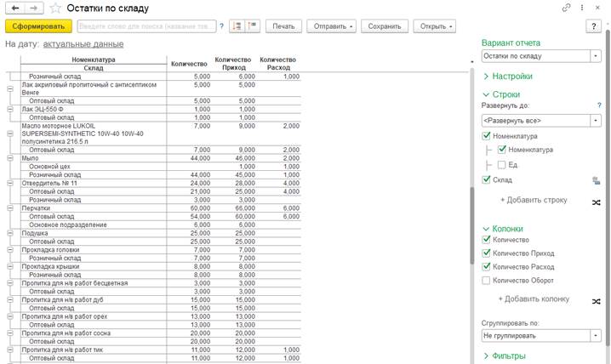This screenshot has width=611, height=364.
Task: Click shuffle icon next to Добавить строку
Action: (x=596, y=202)
